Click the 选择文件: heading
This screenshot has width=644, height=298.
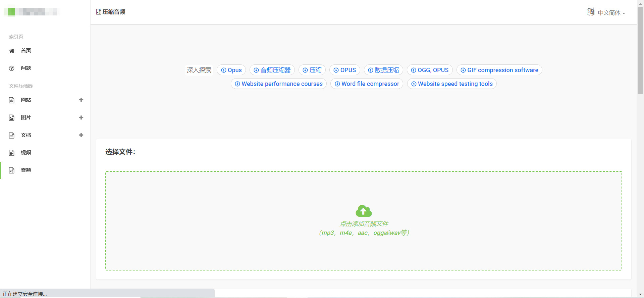pyautogui.click(x=120, y=152)
